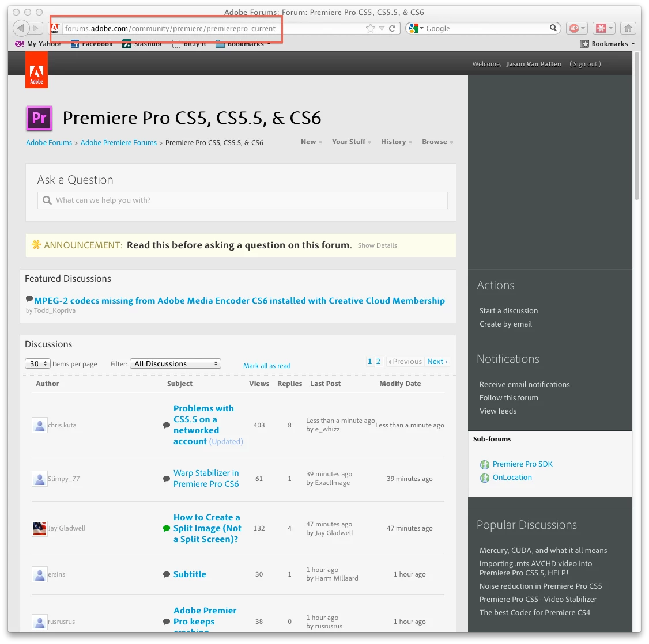Click the Jason Van Patten username
This screenshot has width=649, height=644.
tap(534, 64)
